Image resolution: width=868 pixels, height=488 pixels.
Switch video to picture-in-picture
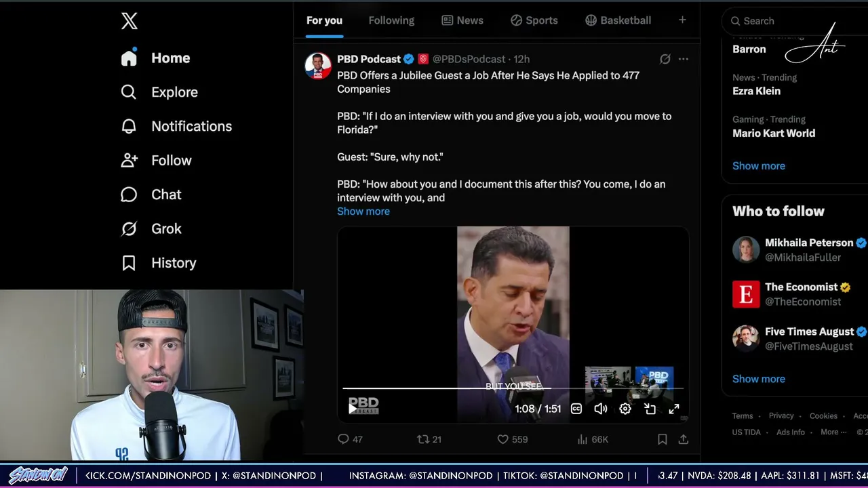650,409
